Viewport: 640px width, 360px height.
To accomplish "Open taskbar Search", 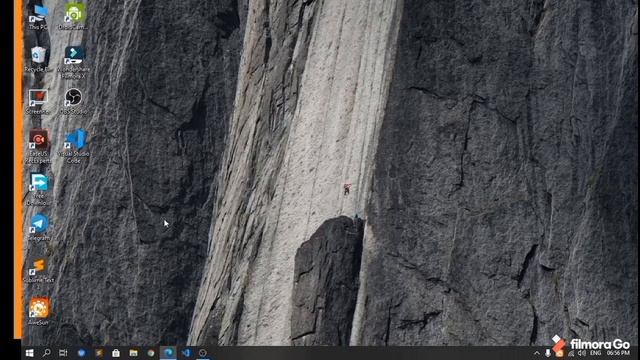I will tap(47, 353).
